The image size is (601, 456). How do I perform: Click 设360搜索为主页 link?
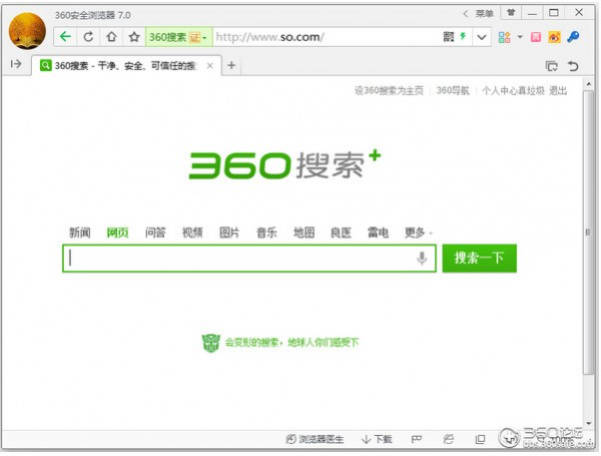click(389, 90)
